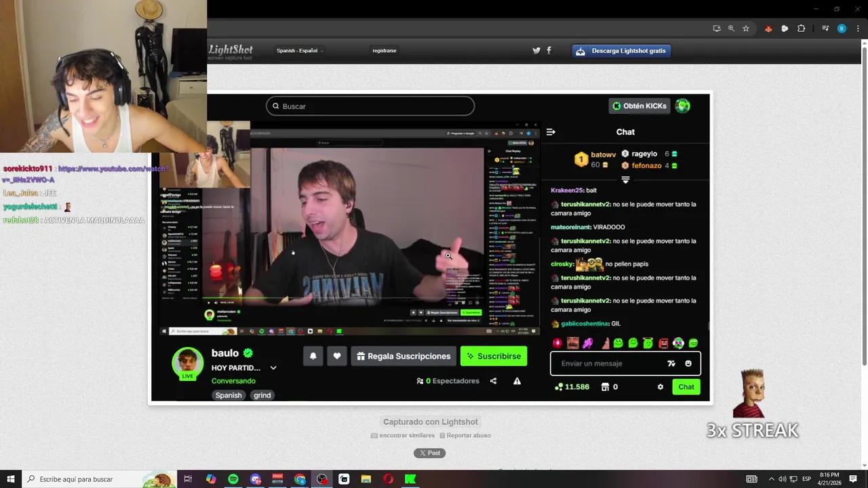Open the browser profile avatar
The width and height of the screenshot is (868, 488).
[842, 28]
